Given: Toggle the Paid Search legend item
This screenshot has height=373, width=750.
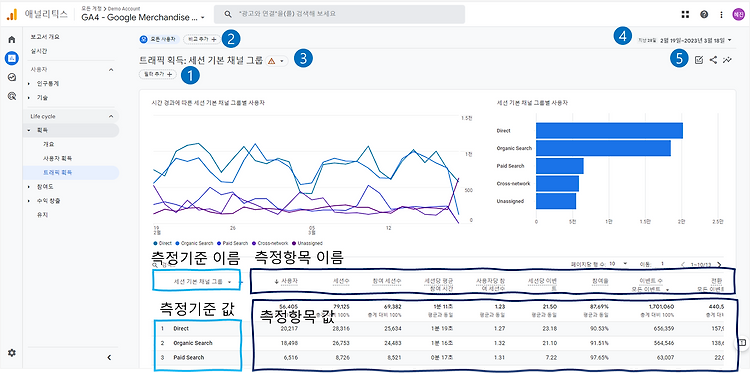Looking at the screenshot, I should click(231, 243).
